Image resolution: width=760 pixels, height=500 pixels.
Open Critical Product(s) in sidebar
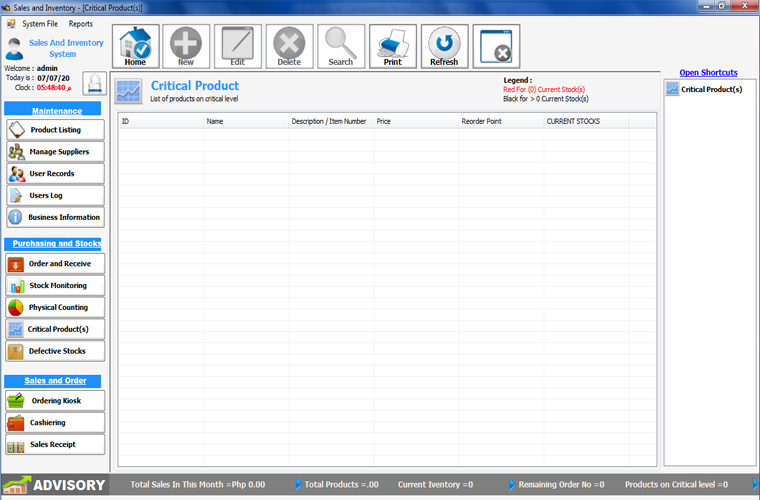click(x=55, y=329)
